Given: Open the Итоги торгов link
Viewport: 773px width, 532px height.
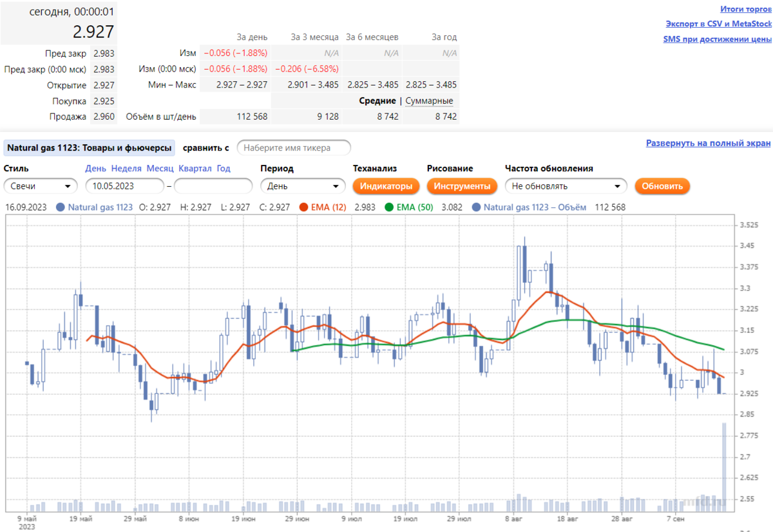Looking at the screenshot, I should [x=745, y=9].
